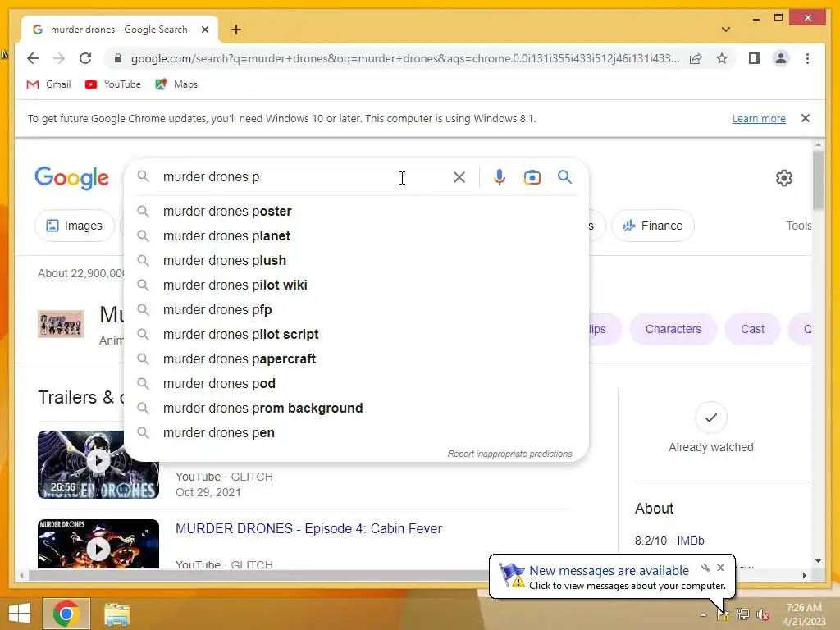Select the Characters chip
The image size is (840, 630).
pyautogui.click(x=673, y=329)
